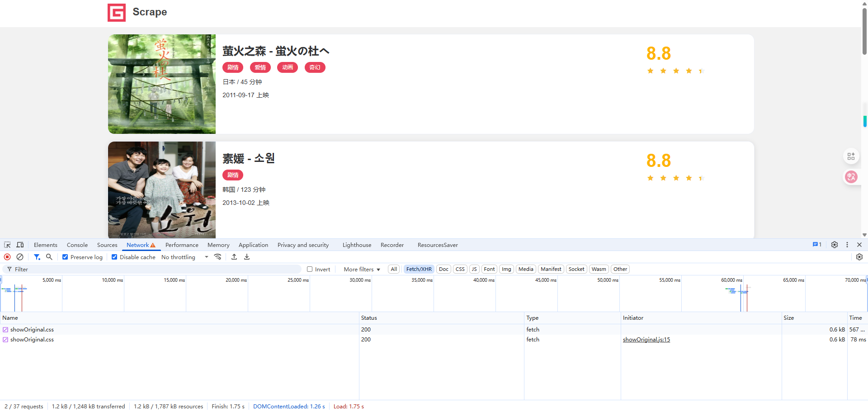868x412 pixels.
Task: Switch to the Application tab
Action: [x=253, y=245]
